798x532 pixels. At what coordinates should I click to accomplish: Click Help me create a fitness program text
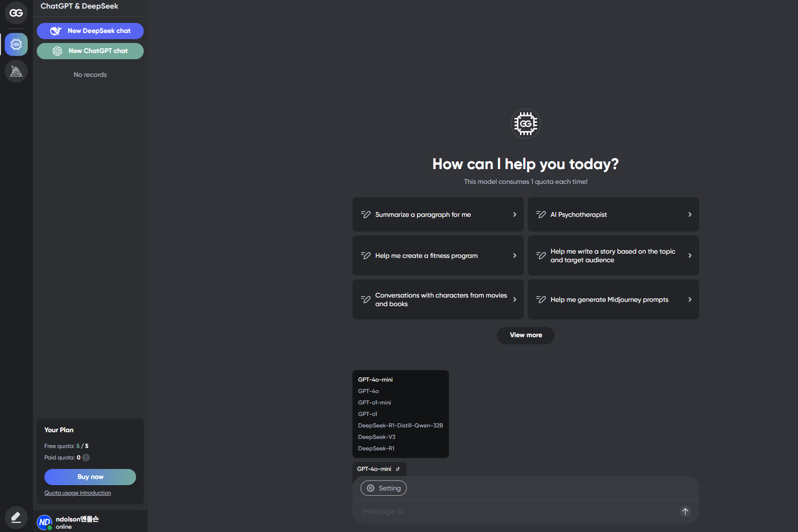[x=426, y=255]
